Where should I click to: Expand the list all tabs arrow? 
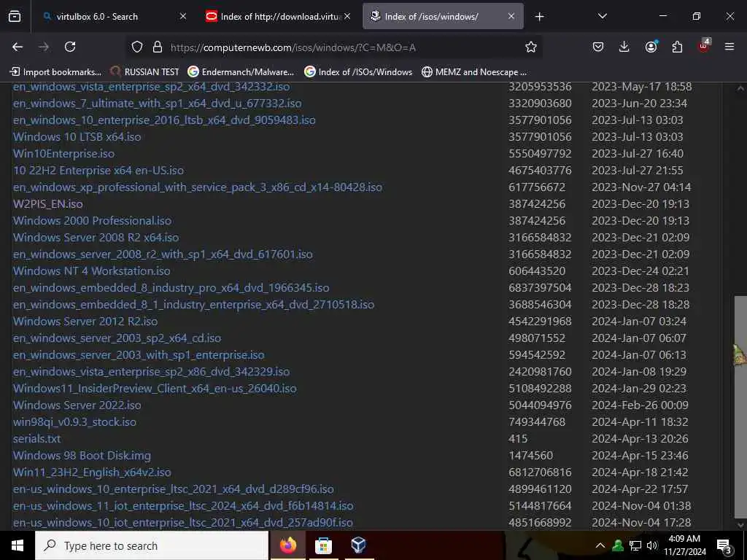[602, 16]
